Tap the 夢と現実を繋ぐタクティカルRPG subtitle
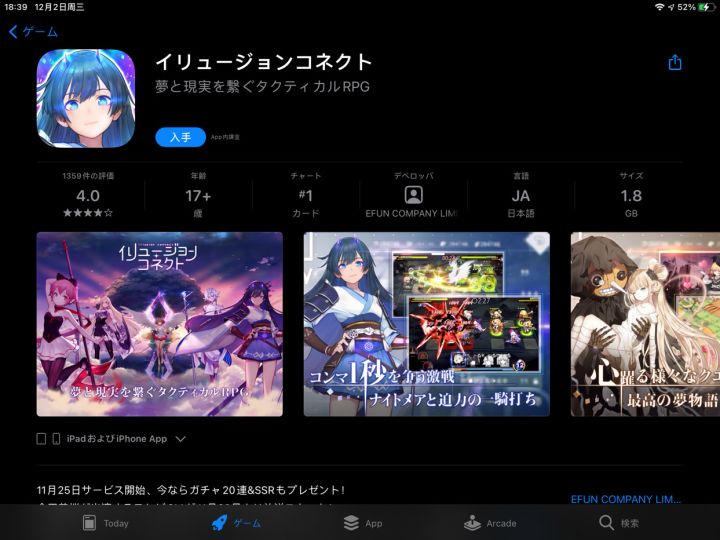Screen dimensions: 720x540 click(262, 86)
